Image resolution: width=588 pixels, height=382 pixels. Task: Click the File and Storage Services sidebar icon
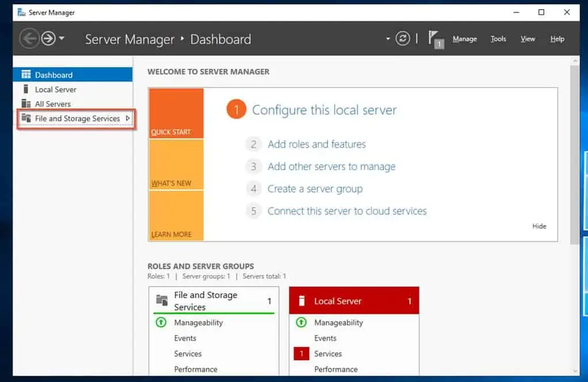point(26,118)
